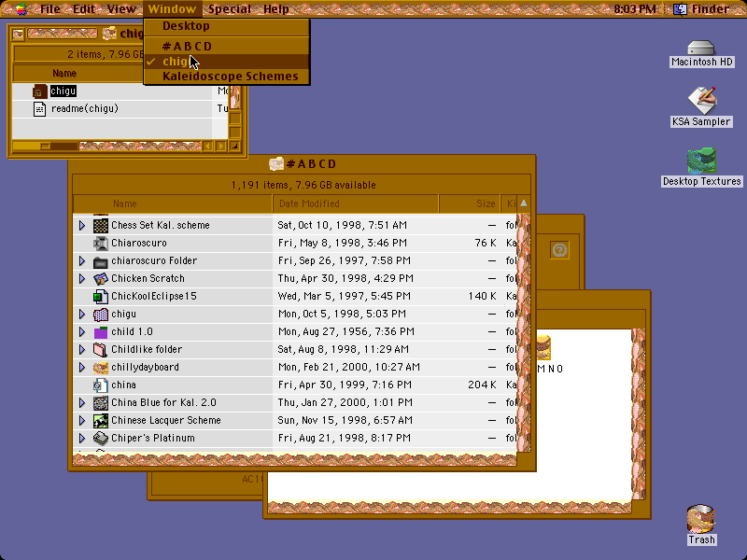Screen dimensions: 747x560
Task: Open the File menu
Action: (x=50, y=8)
